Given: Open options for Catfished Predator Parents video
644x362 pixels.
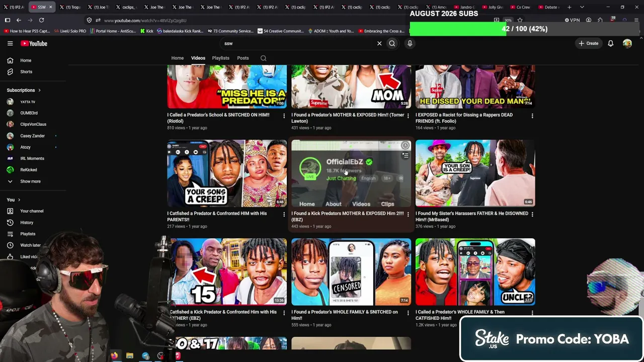Looking at the screenshot, I should (x=284, y=215).
